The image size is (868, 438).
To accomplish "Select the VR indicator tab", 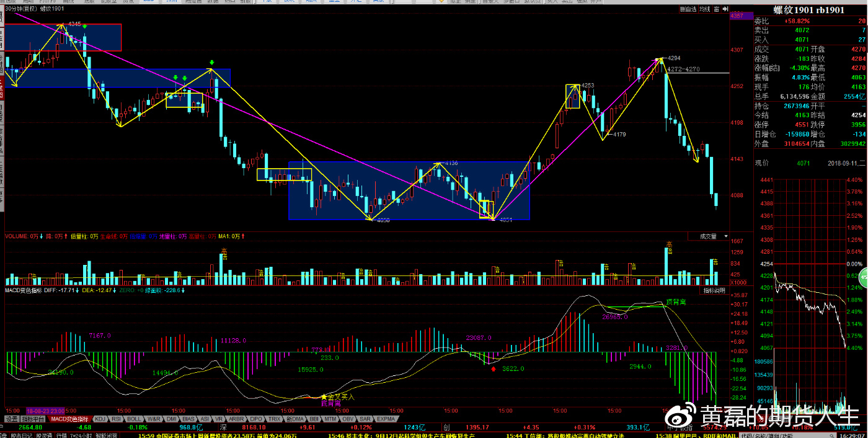I will click(219, 419).
